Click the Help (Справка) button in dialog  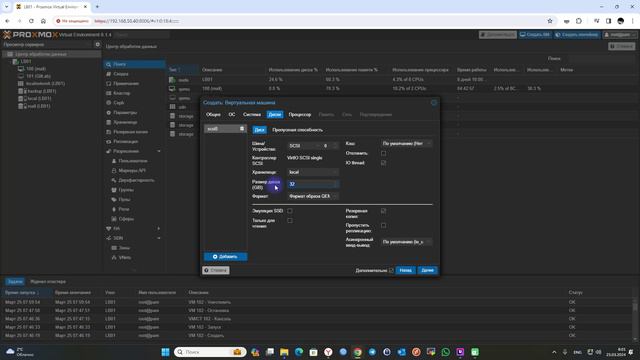click(216, 270)
